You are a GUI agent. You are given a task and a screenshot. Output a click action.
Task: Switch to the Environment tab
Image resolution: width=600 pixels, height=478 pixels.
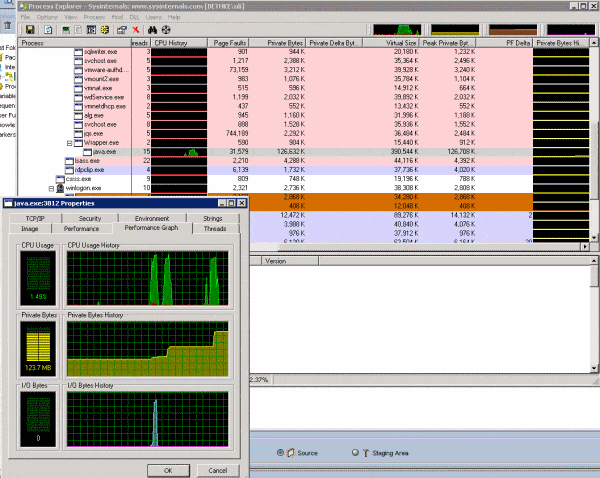[x=152, y=219]
